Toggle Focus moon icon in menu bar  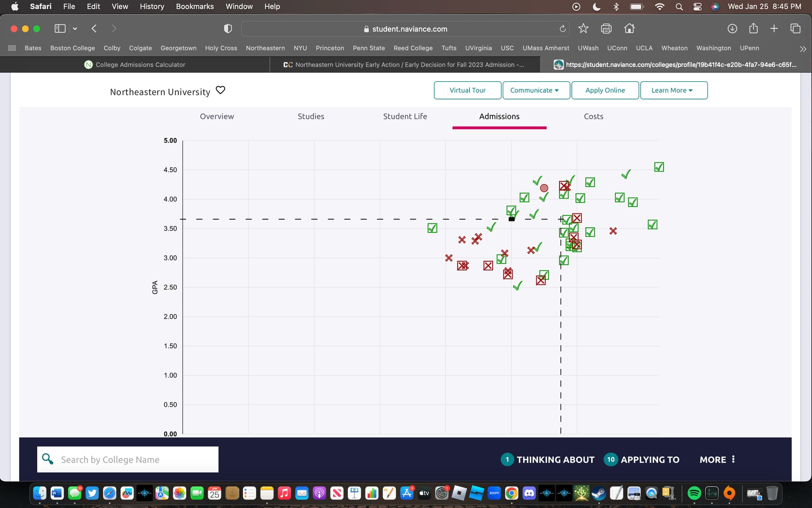pyautogui.click(x=596, y=6)
